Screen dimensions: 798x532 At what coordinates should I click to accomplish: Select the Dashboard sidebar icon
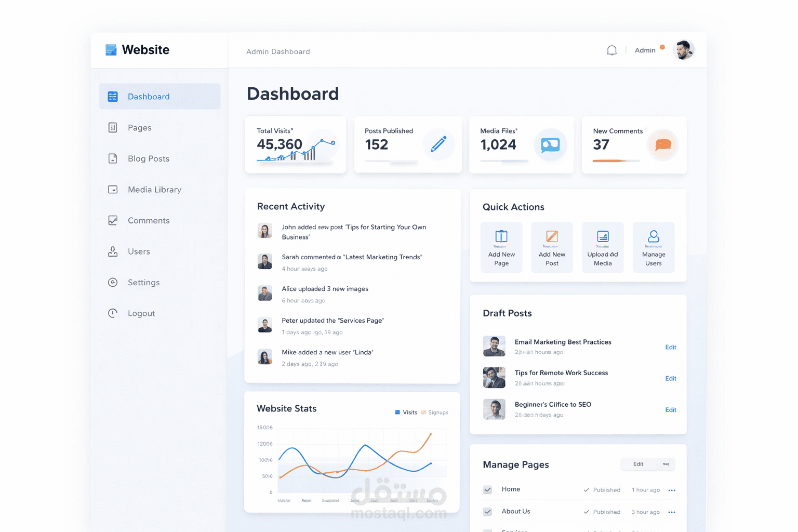(x=113, y=97)
